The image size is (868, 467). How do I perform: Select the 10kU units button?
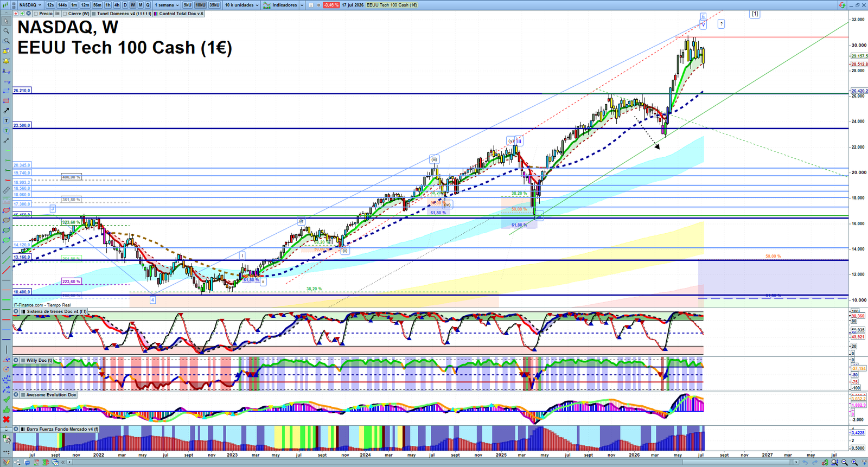[x=201, y=5]
